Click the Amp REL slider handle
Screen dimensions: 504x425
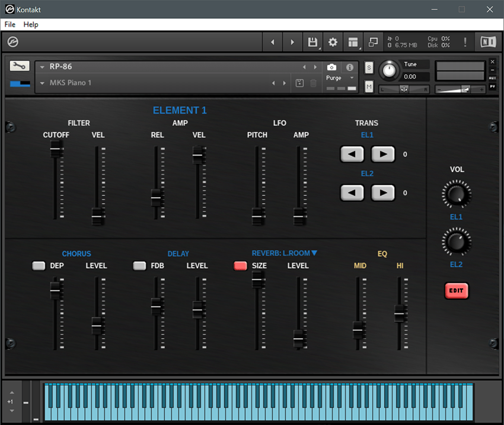click(x=157, y=198)
